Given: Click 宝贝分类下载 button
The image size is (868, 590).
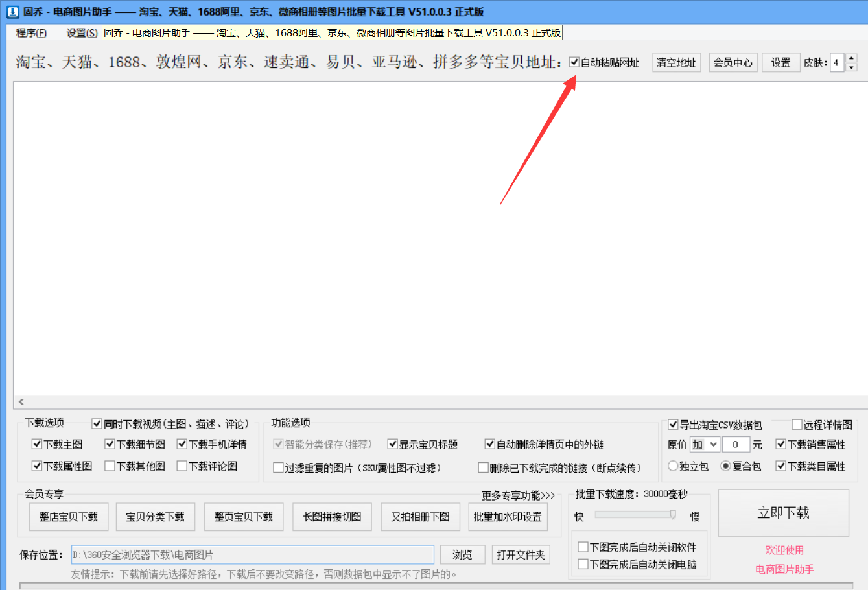Looking at the screenshot, I should (155, 517).
